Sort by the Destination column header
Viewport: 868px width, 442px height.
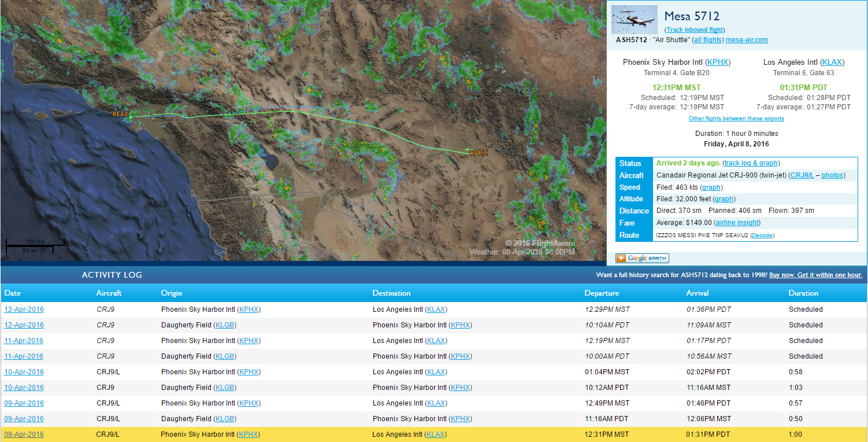[x=392, y=293]
